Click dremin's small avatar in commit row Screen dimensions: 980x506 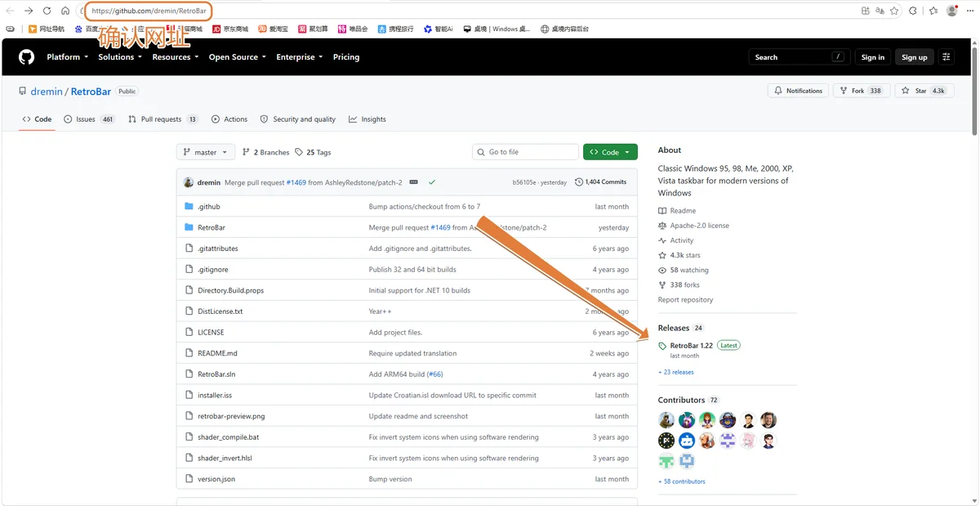click(x=189, y=182)
